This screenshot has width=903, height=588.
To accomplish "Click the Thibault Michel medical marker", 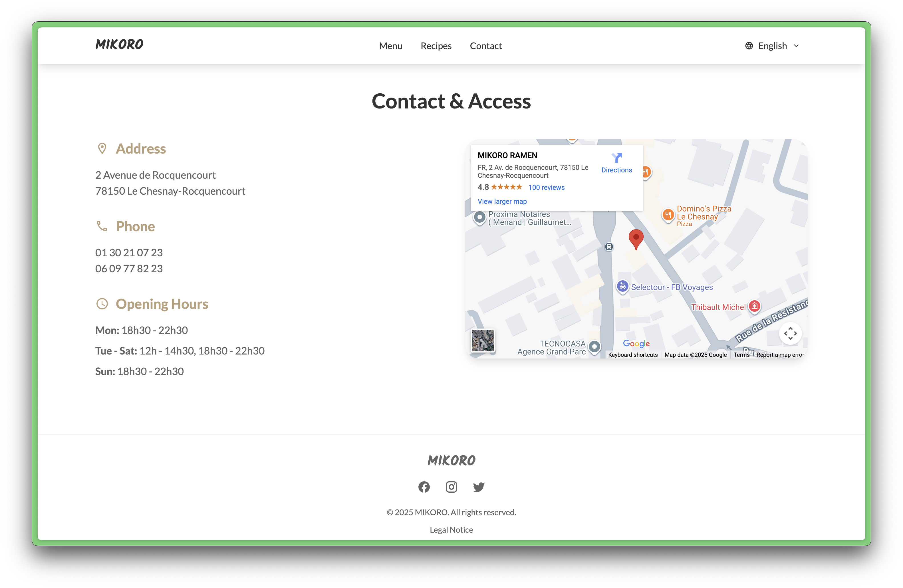I will [x=755, y=306].
